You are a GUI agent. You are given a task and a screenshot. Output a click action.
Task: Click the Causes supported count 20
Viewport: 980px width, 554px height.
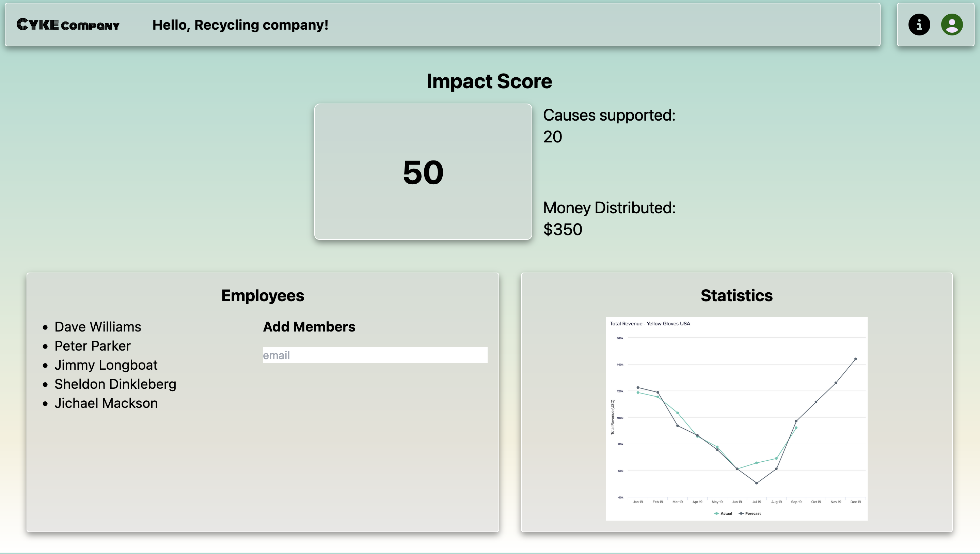(x=552, y=137)
